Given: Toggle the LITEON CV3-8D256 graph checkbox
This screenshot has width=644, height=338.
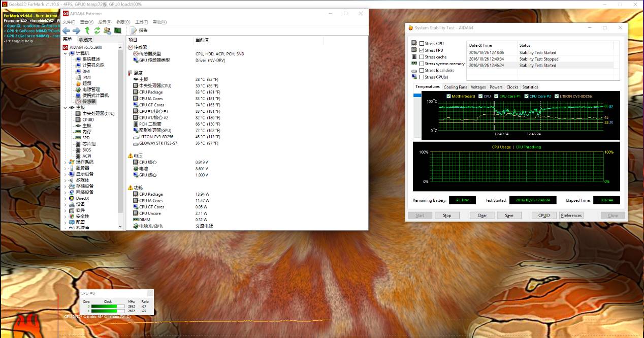Looking at the screenshot, I should (556, 96).
